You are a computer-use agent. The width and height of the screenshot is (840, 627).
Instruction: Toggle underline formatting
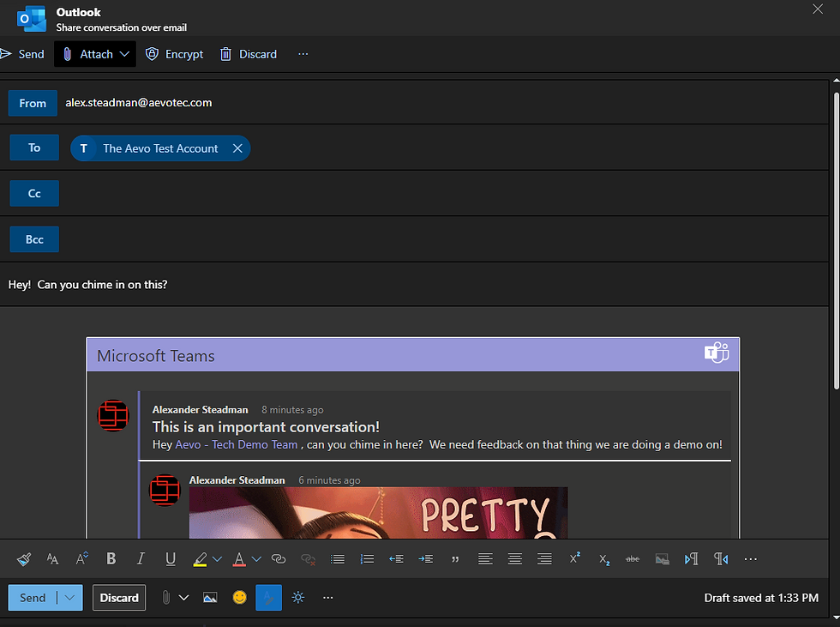[171, 559]
